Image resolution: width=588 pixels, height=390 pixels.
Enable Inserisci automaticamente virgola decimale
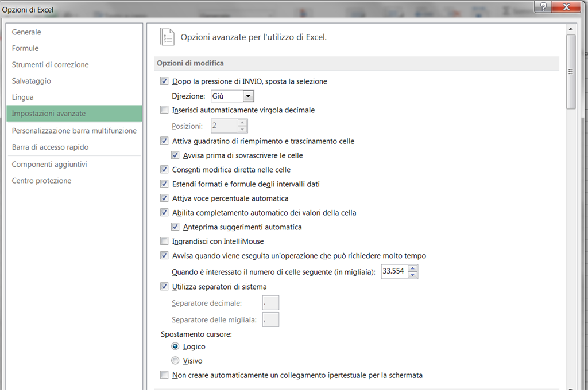pos(164,110)
